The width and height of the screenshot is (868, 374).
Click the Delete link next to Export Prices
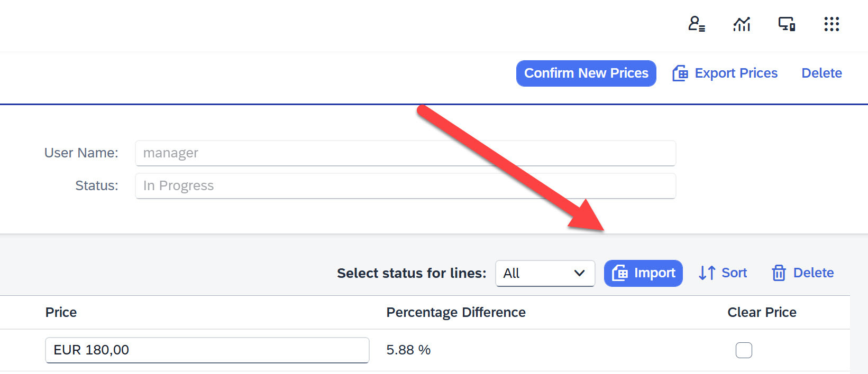[821, 73]
